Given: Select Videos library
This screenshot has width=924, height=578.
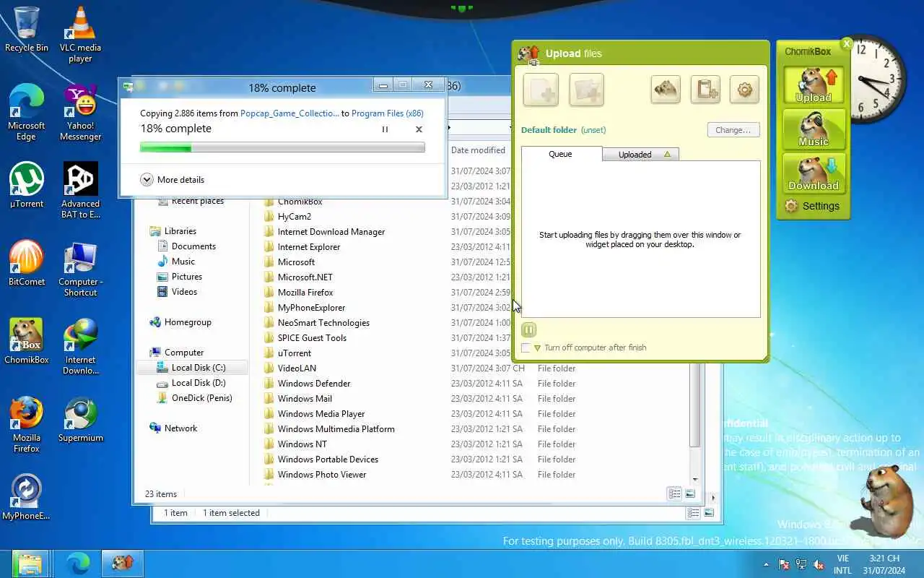Looking at the screenshot, I should (x=177, y=292).
